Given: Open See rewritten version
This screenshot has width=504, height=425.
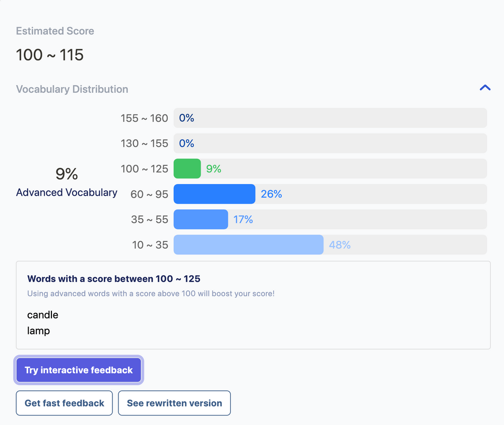Looking at the screenshot, I should (x=174, y=403).
